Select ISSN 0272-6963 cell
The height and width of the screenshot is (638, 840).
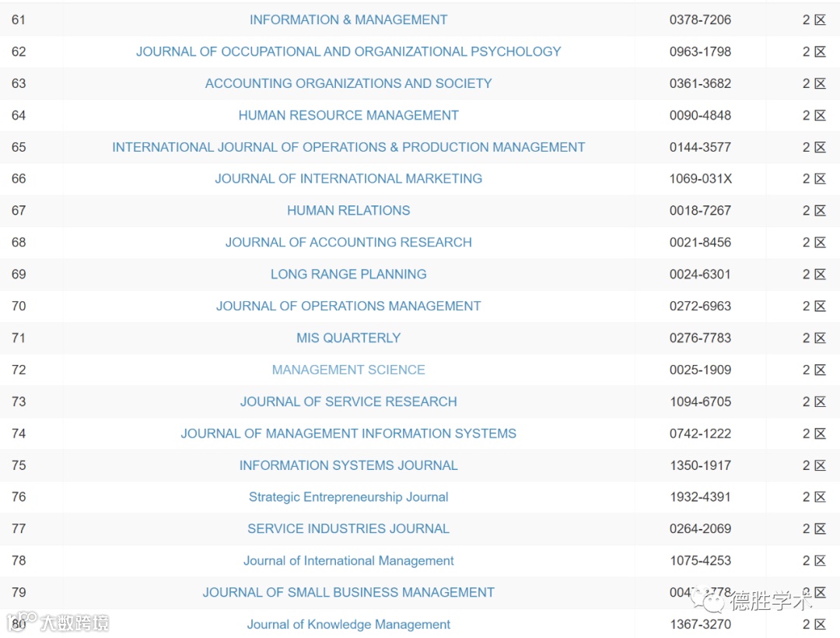[700, 306]
